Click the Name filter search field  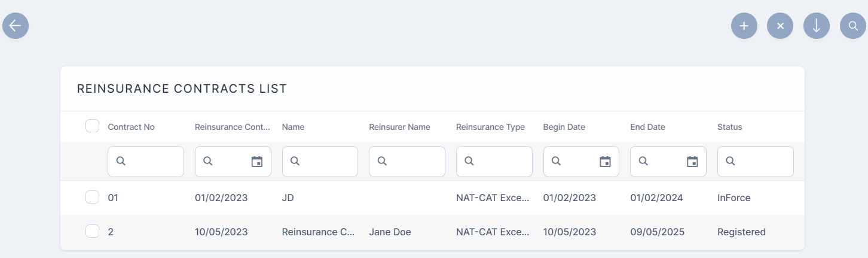tap(326, 162)
